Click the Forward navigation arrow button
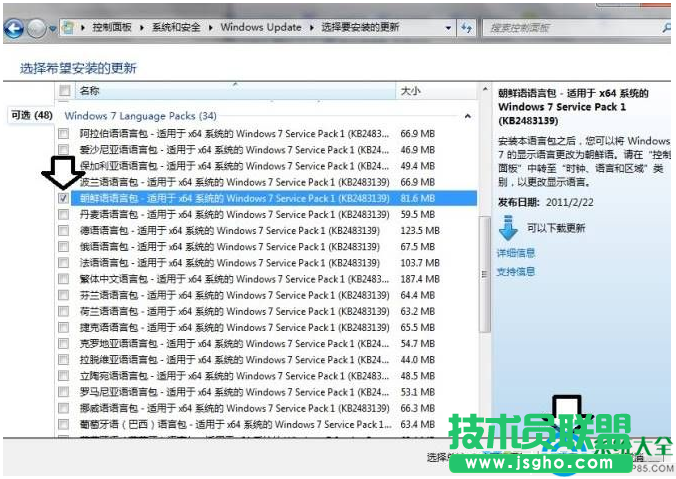 click(37, 29)
